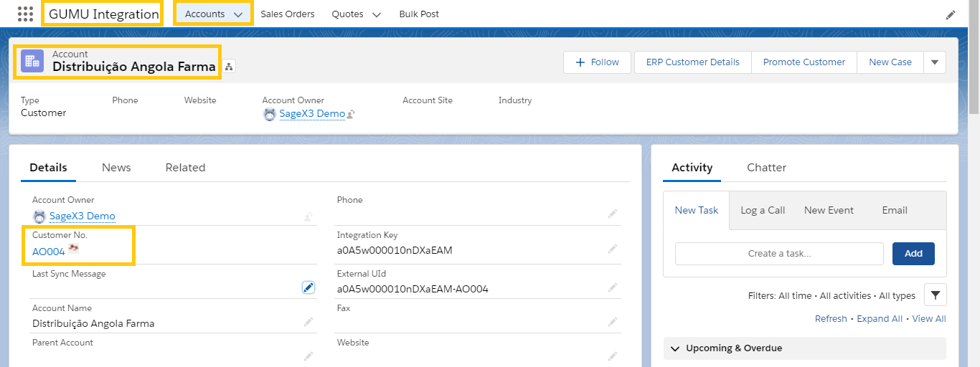Click the Accounts navigation tab label

coord(204,14)
